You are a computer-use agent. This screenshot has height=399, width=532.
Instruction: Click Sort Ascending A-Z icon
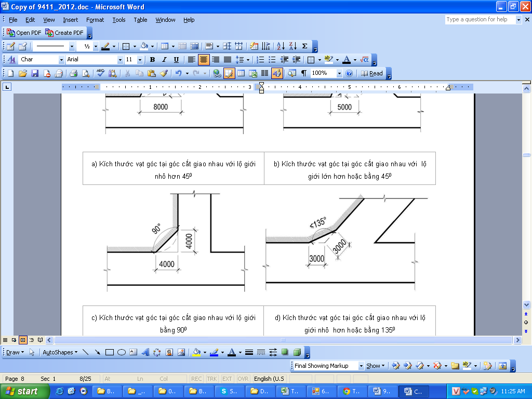pos(281,46)
